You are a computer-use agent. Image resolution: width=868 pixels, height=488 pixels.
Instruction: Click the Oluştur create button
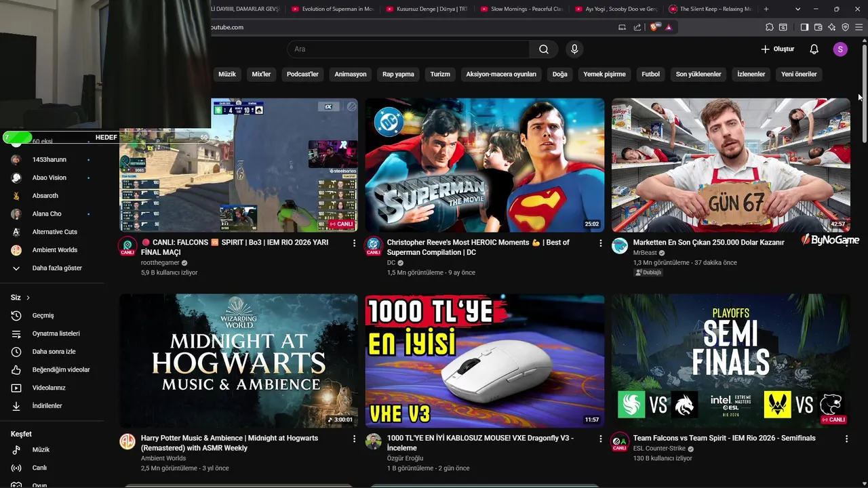point(777,49)
